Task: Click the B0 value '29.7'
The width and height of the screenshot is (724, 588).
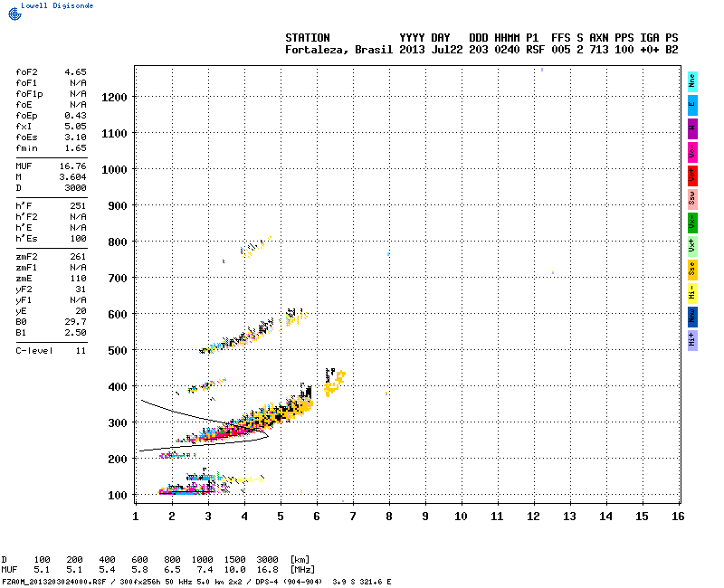Action: (75, 322)
